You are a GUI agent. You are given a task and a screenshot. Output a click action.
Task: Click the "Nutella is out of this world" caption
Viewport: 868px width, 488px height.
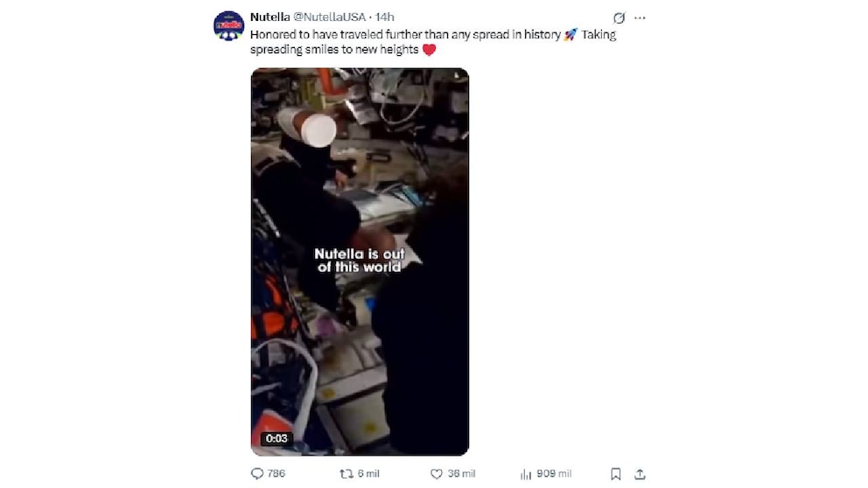point(360,261)
